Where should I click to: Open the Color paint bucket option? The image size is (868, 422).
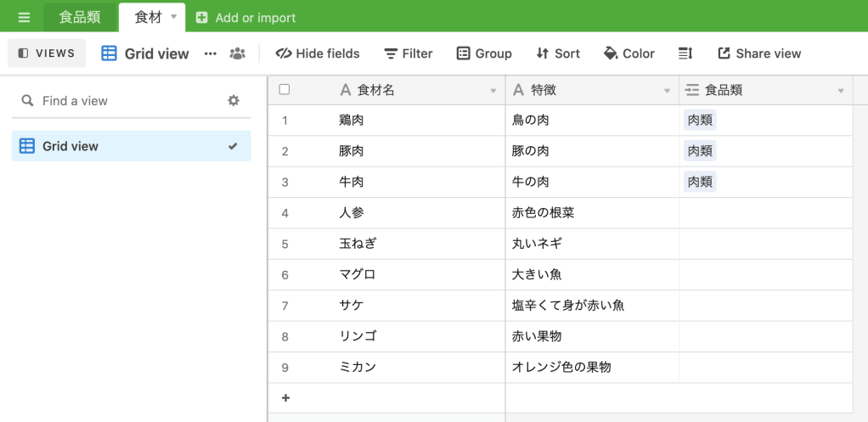(628, 53)
